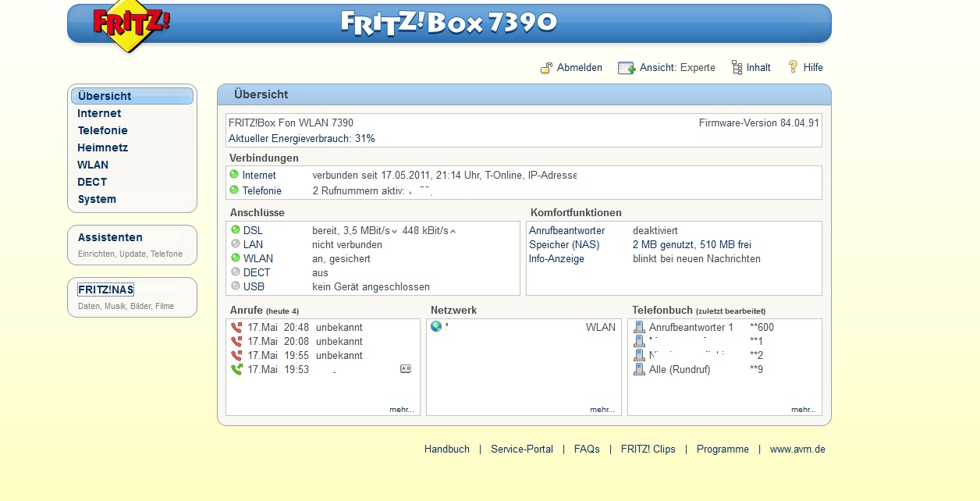Switch view via Ansicht: Experte

[x=677, y=68]
